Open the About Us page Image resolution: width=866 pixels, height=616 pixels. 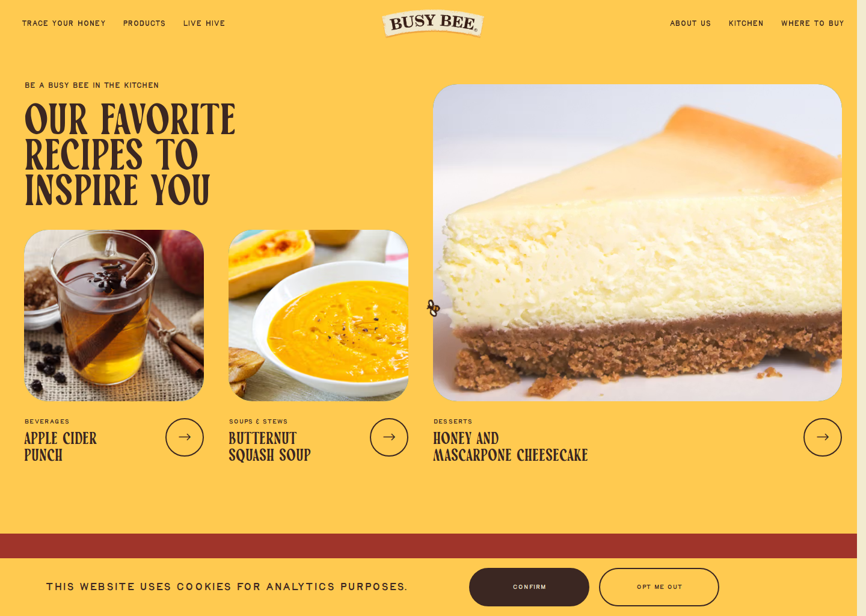point(690,23)
